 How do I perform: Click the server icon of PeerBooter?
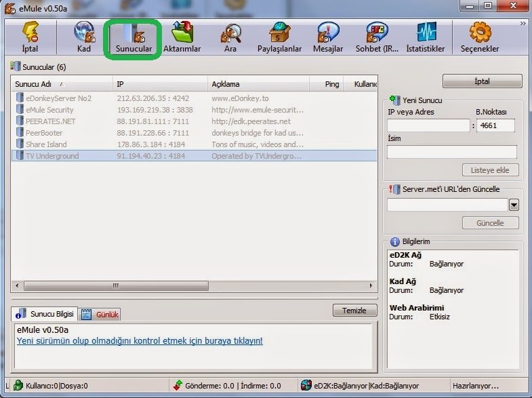point(20,133)
